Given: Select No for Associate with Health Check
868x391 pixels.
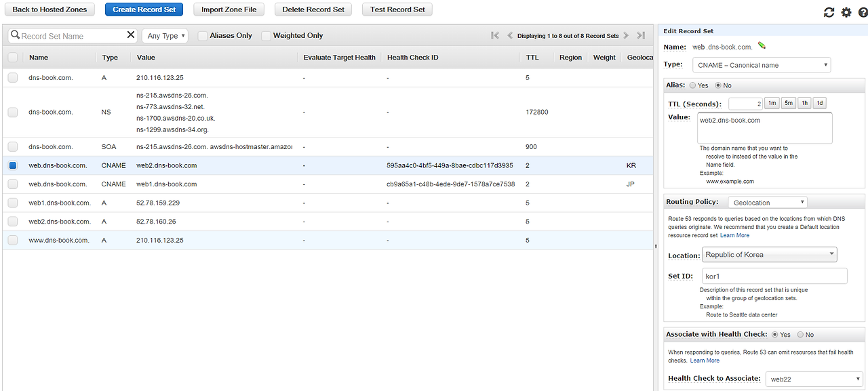Looking at the screenshot, I should [800, 335].
